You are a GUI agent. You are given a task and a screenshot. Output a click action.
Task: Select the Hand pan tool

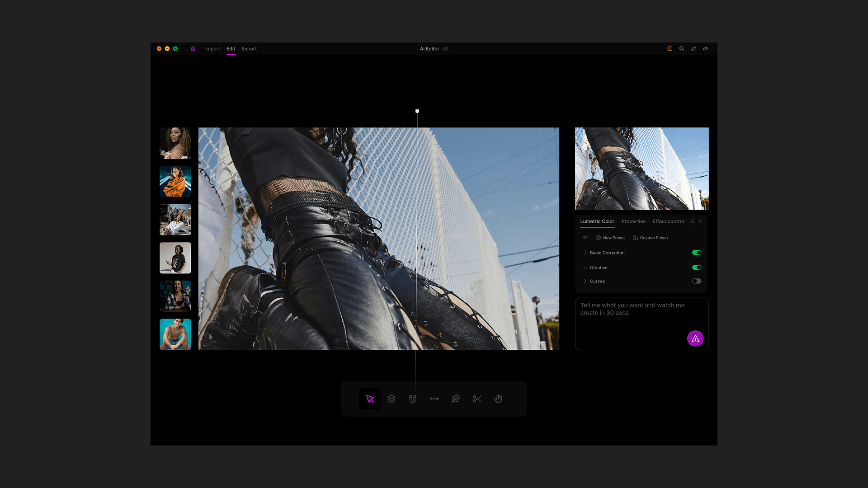click(498, 399)
